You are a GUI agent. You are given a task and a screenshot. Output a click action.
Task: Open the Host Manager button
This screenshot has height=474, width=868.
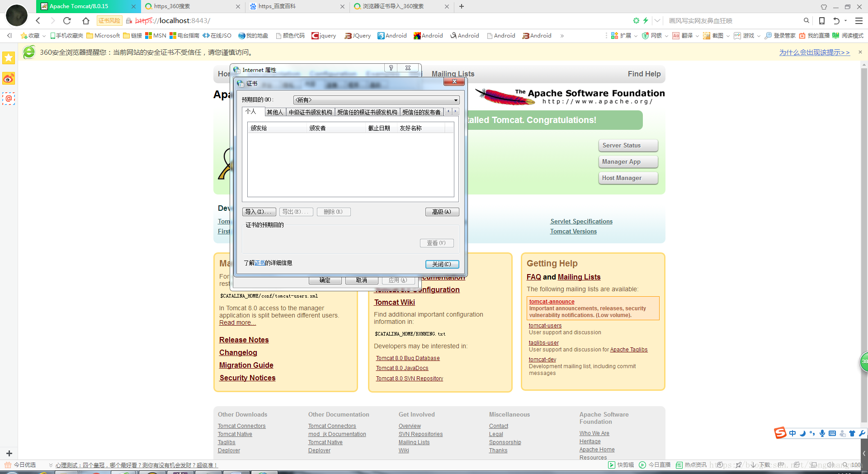(x=628, y=178)
